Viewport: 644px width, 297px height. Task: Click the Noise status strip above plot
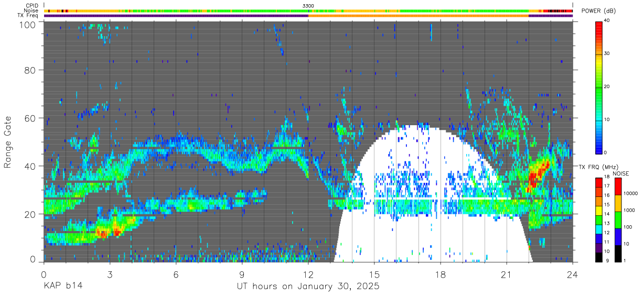[308, 10]
